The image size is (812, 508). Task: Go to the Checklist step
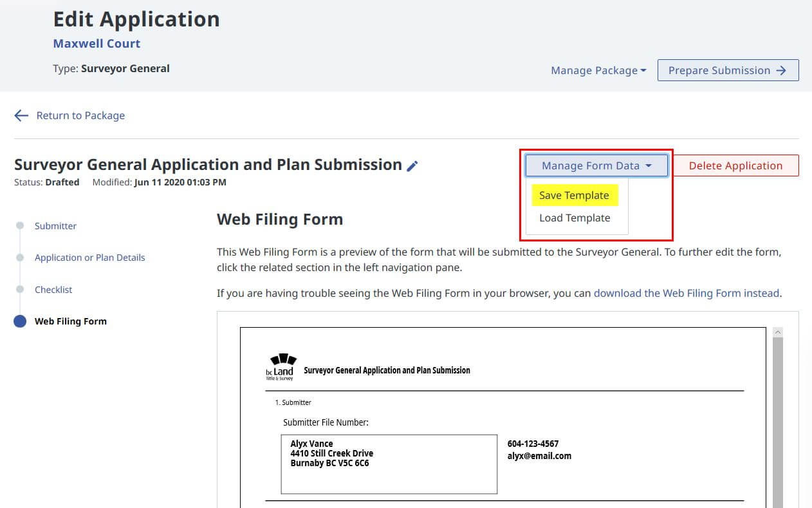pyautogui.click(x=53, y=290)
